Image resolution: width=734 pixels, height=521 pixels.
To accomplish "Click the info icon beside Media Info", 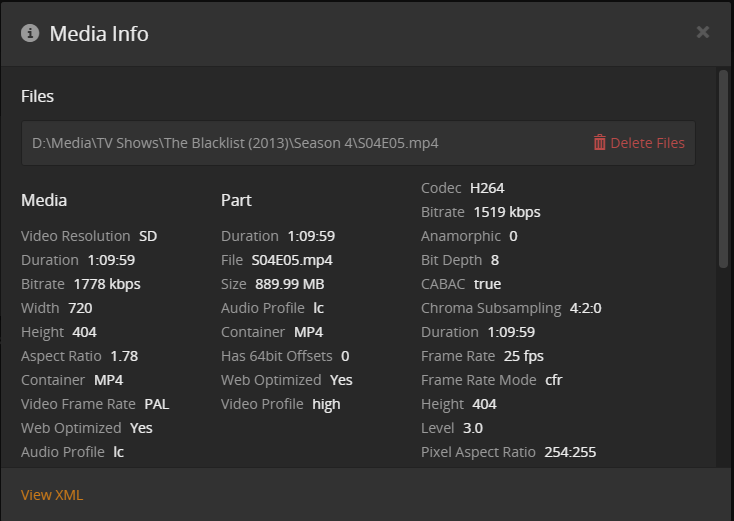I will [30, 33].
